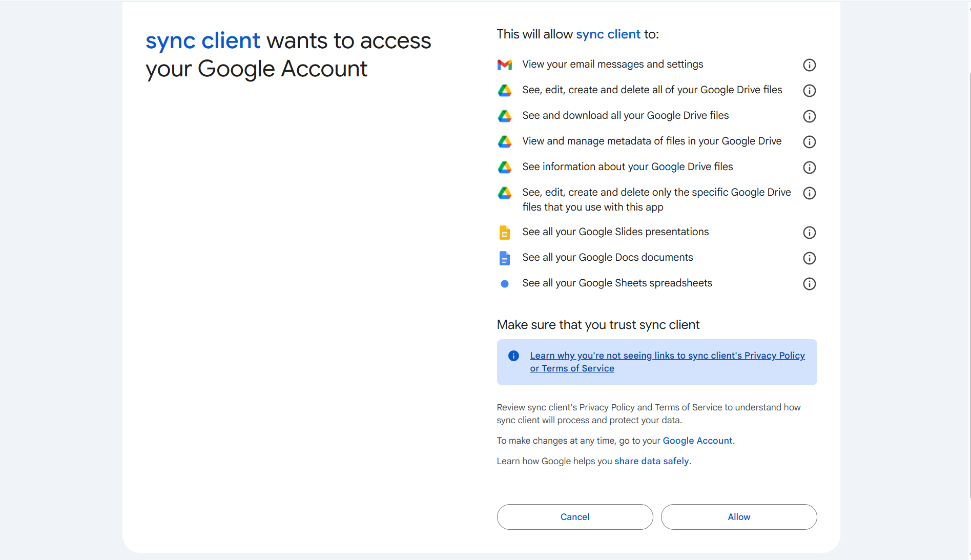The image size is (971, 560).
Task: Click the Google Account link
Action: 697,440
